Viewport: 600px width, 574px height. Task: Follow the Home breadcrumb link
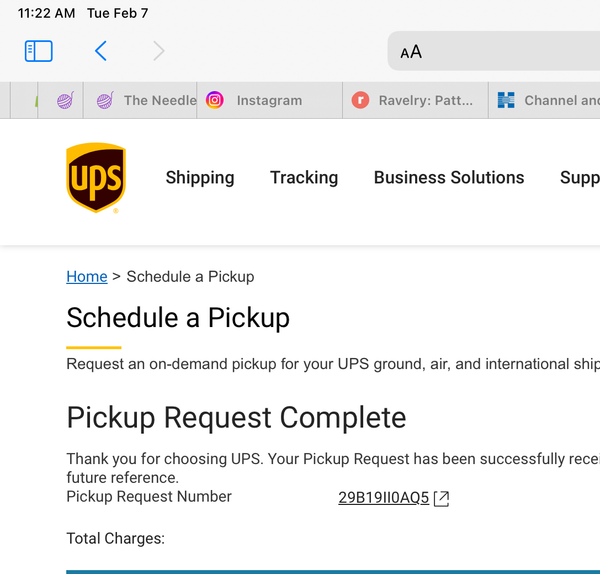coord(87,277)
